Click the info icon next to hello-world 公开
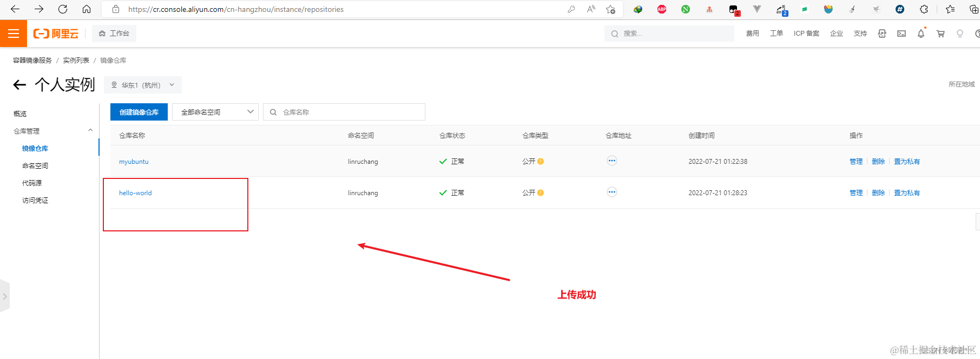The image size is (980, 359). (x=541, y=193)
